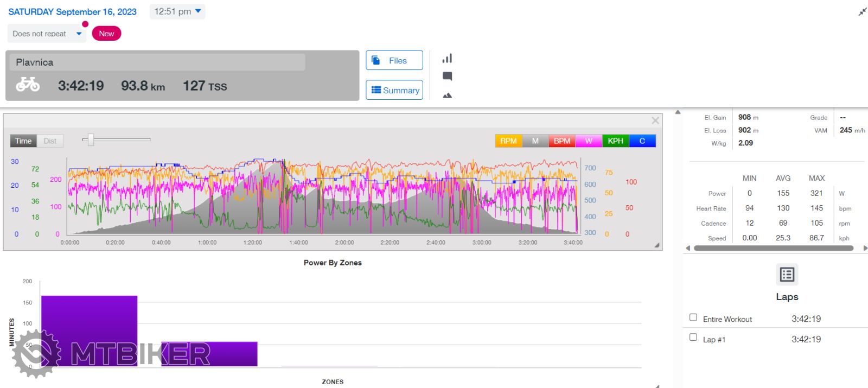Viewport: 868px width, 388px height.
Task: Click the graph smoothing slider handle
Action: tap(91, 140)
